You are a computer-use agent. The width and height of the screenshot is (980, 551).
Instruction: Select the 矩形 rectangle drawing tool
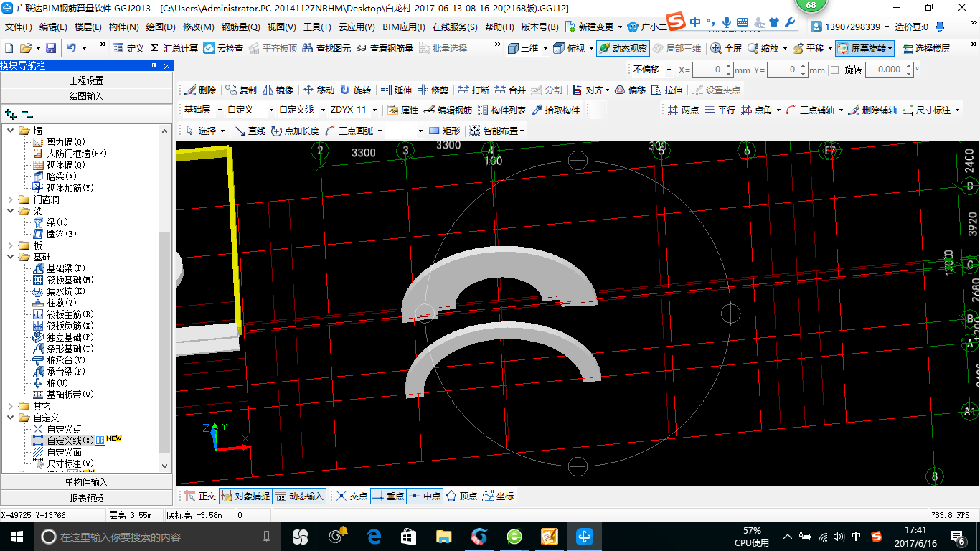pos(445,131)
